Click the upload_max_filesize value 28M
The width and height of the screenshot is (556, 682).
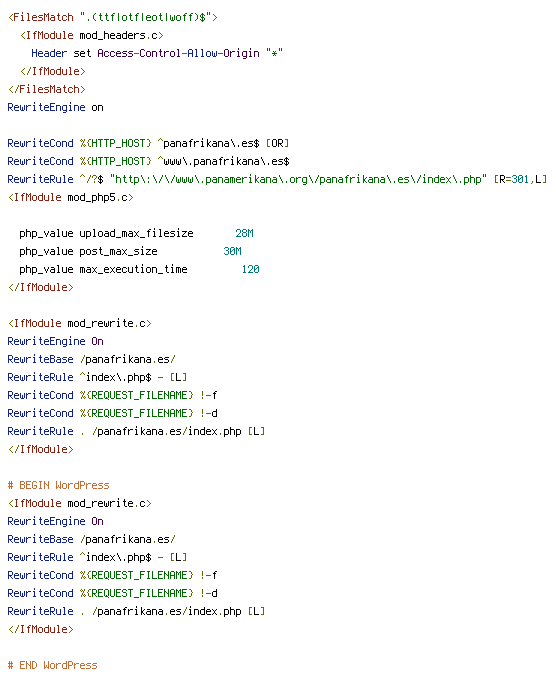(x=245, y=234)
